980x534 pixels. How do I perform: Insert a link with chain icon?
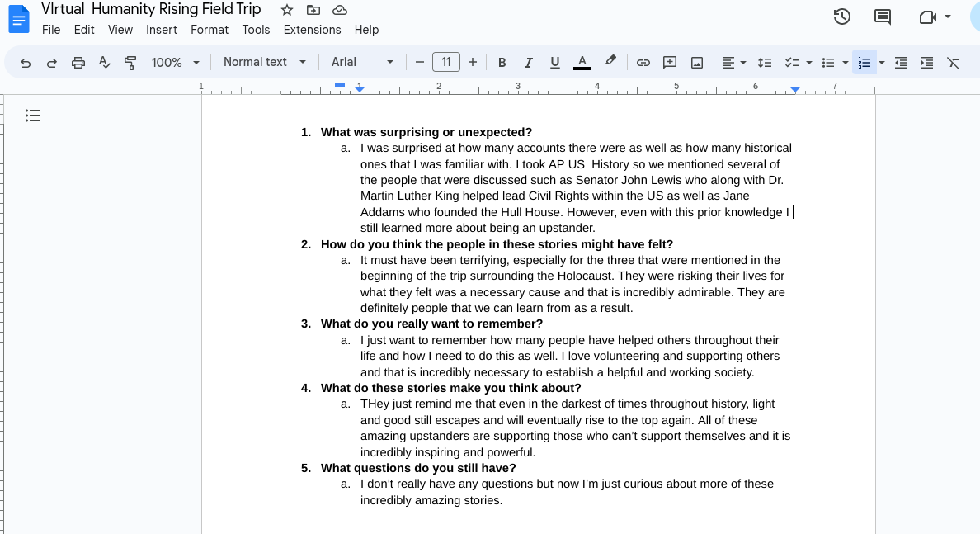(643, 63)
